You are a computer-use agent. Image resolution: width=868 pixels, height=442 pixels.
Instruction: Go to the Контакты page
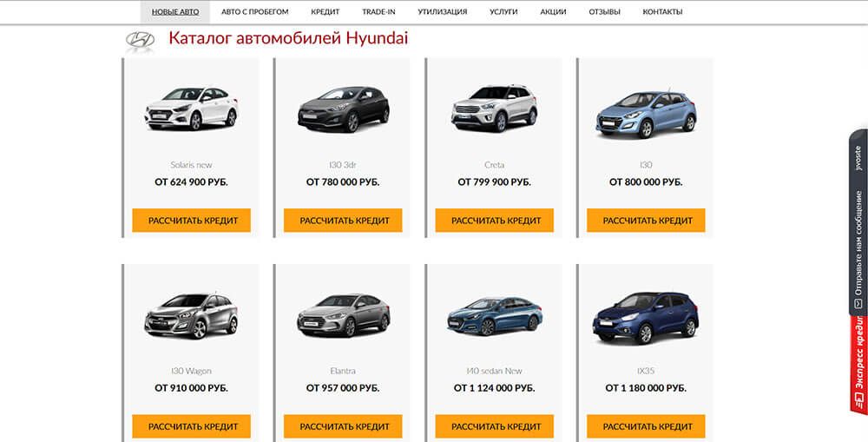pos(662,12)
